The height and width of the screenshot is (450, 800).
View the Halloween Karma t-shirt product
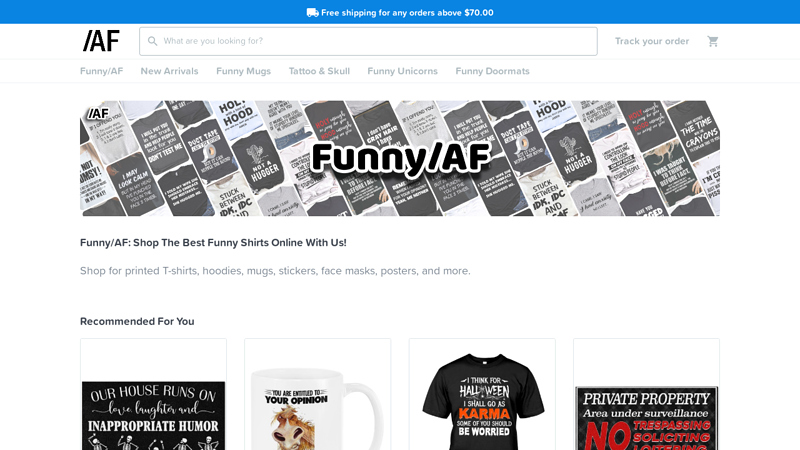tap(482, 394)
